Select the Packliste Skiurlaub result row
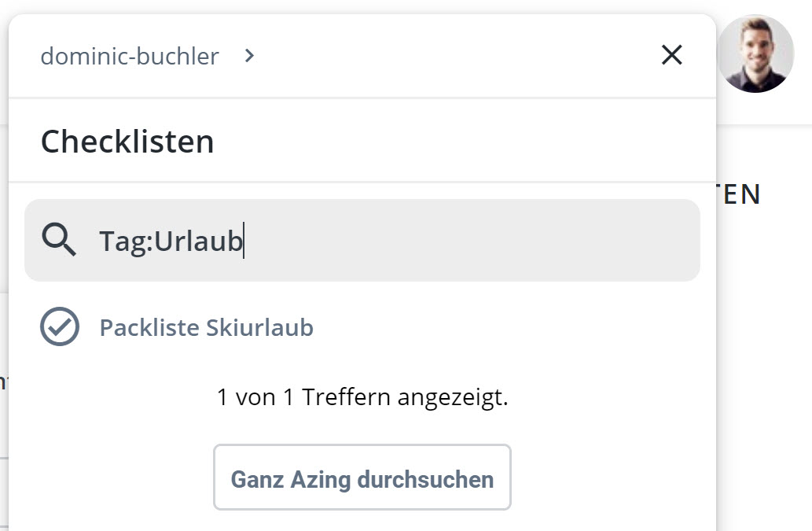Screen dimensions: 812x531 coord(207,327)
